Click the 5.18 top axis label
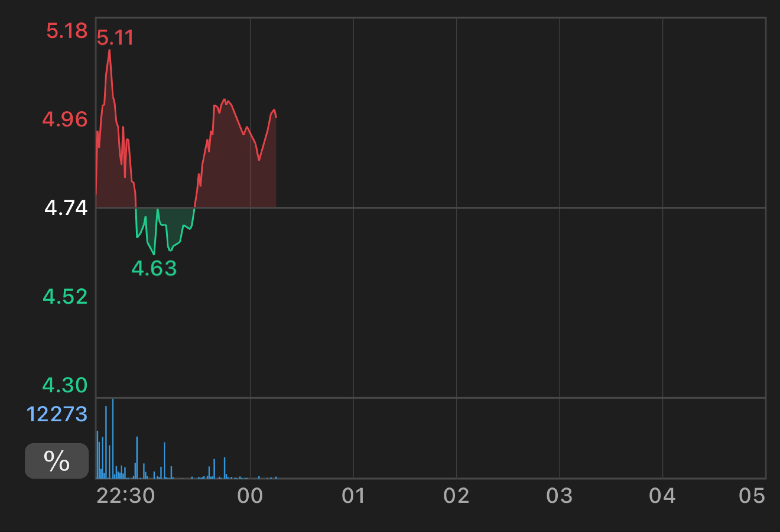Viewport: 780px width, 532px height. pyautogui.click(x=67, y=31)
